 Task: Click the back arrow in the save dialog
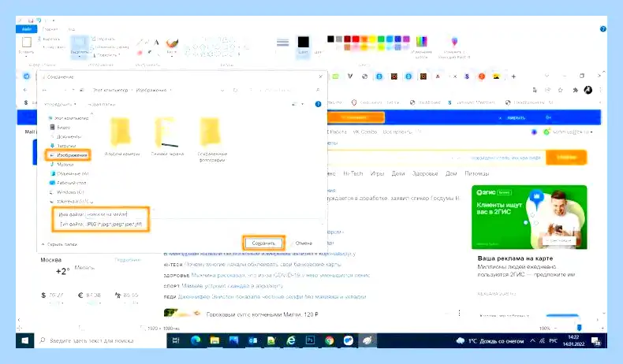coord(44,90)
